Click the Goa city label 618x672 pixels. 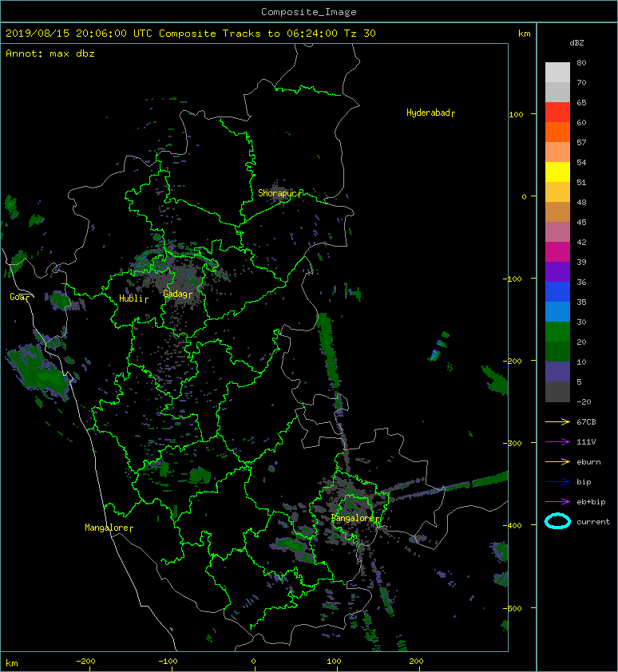[18, 297]
